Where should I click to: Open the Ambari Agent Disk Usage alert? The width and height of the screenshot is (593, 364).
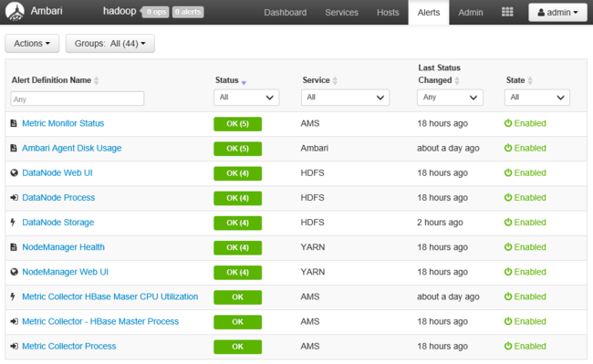(x=72, y=148)
